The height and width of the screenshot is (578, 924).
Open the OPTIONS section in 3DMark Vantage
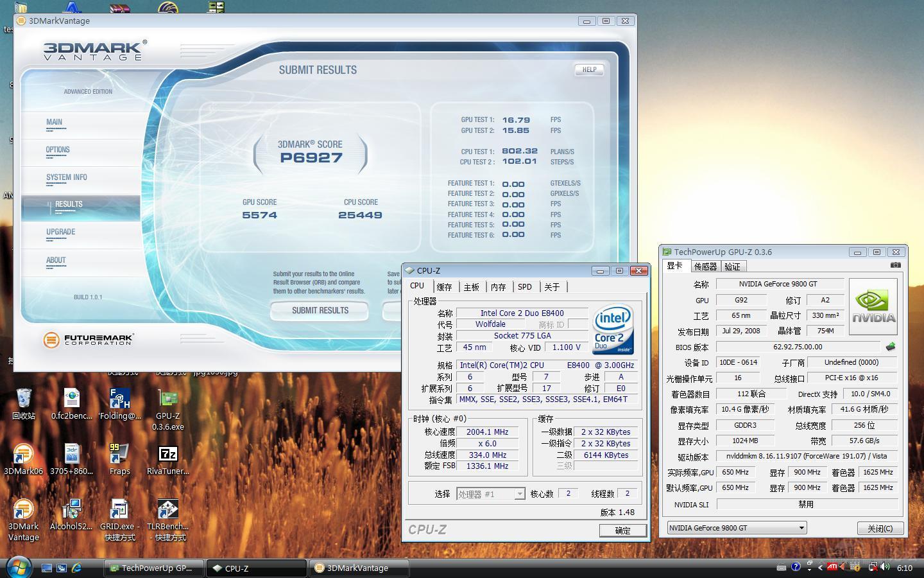click(58, 150)
